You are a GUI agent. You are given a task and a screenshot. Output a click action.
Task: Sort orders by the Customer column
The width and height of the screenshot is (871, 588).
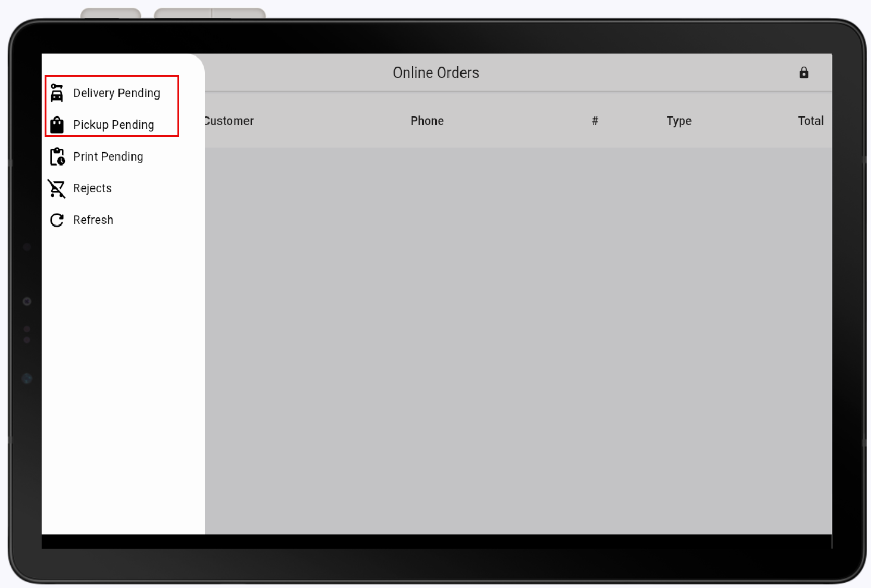[x=228, y=121]
